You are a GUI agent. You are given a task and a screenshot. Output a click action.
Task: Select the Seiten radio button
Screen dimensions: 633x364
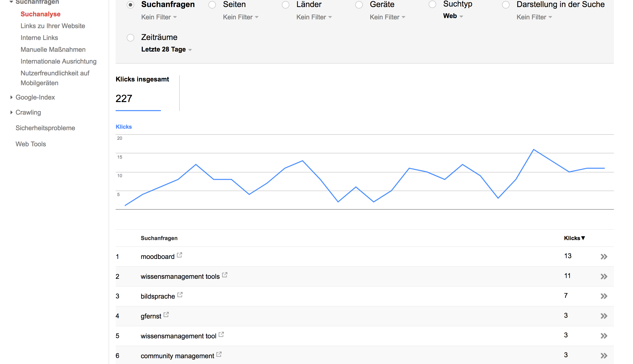[x=212, y=5]
